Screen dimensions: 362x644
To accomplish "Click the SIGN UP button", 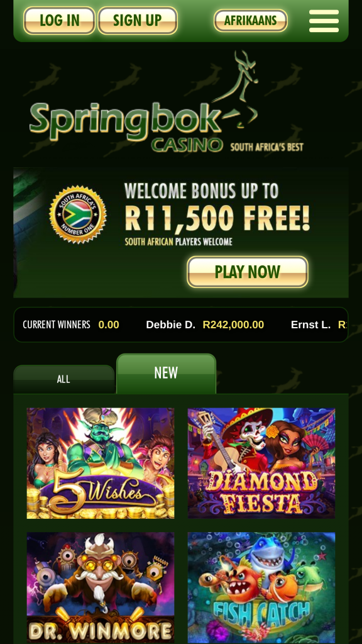I will tap(138, 20).
